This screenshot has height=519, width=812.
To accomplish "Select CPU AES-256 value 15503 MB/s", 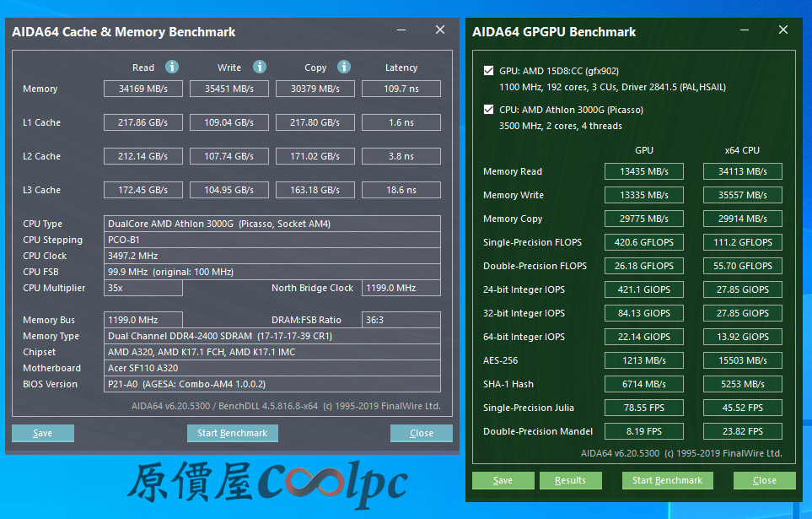I will [743, 360].
